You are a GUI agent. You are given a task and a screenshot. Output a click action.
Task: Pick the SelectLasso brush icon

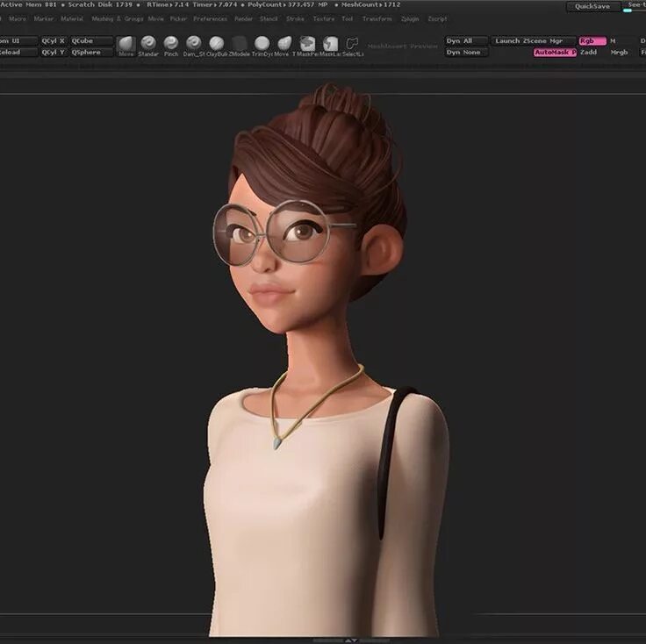(353, 44)
